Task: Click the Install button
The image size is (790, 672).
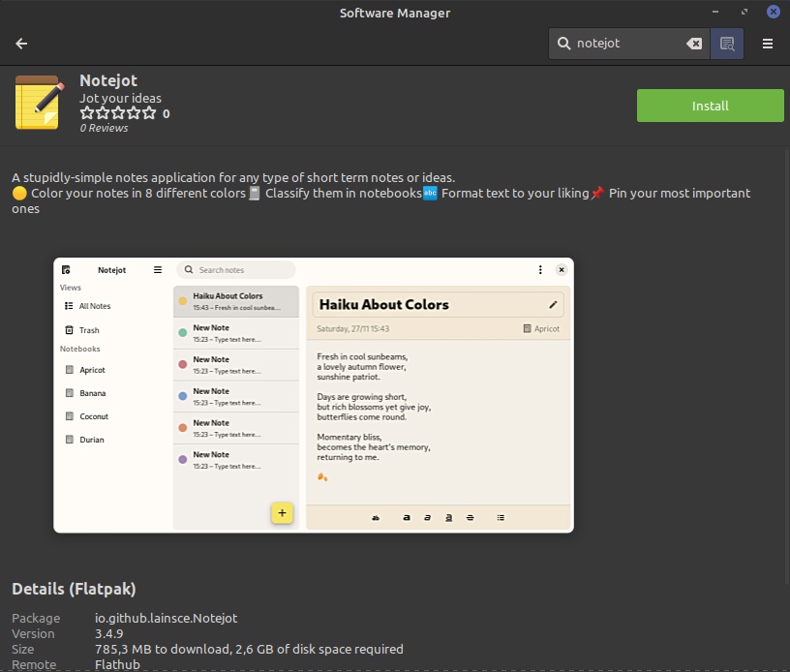Action: (x=710, y=106)
